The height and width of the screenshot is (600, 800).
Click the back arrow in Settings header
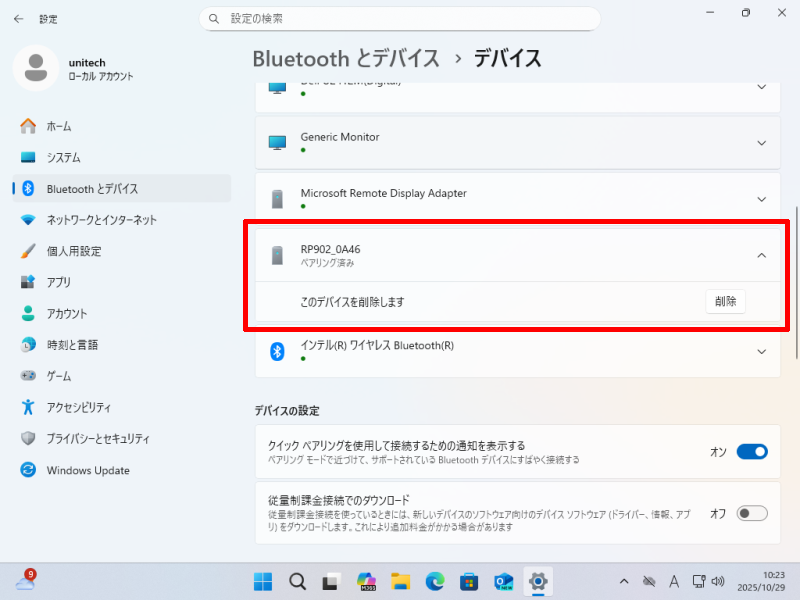pos(18,19)
